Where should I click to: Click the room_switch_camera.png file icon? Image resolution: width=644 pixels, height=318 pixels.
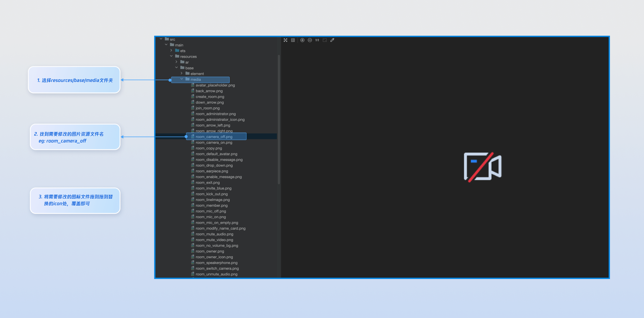[193, 268]
